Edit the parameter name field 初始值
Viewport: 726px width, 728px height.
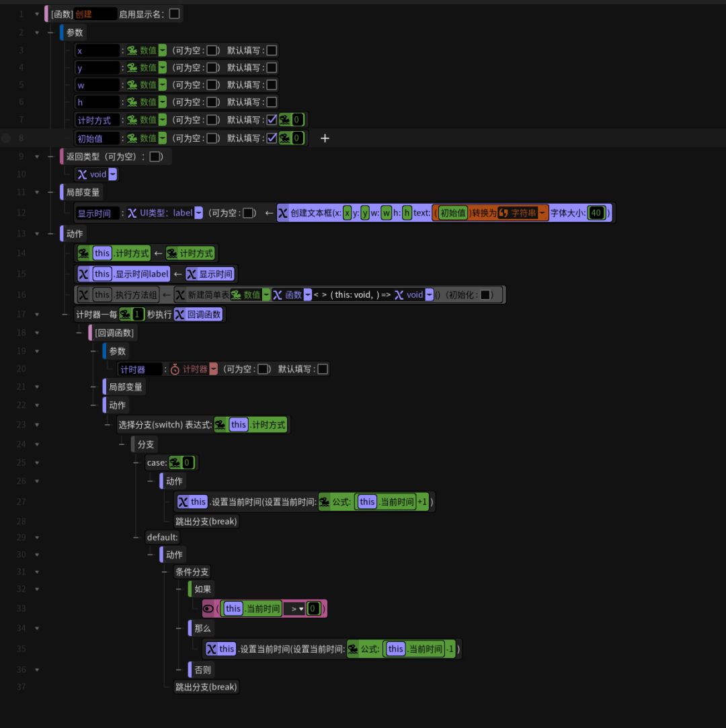97,138
